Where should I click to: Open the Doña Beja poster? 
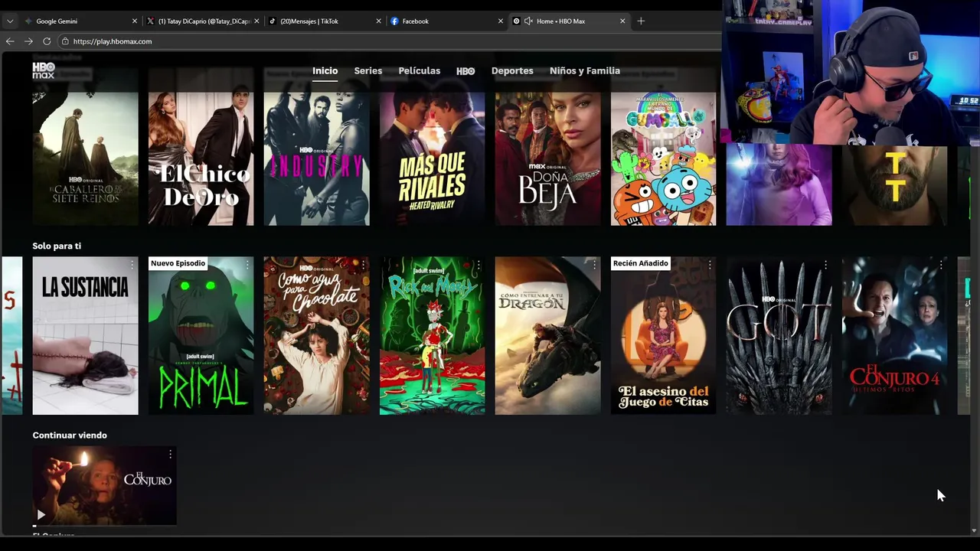(x=548, y=146)
